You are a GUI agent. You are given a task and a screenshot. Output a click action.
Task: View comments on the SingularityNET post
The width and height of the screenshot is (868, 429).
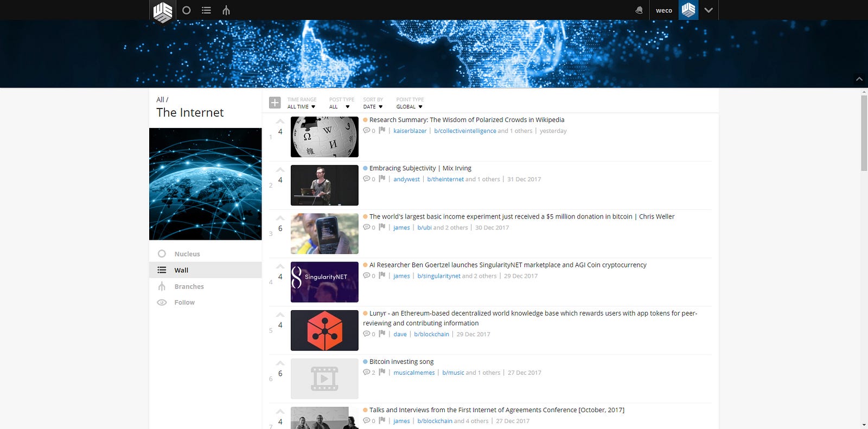click(x=369, y=276)
